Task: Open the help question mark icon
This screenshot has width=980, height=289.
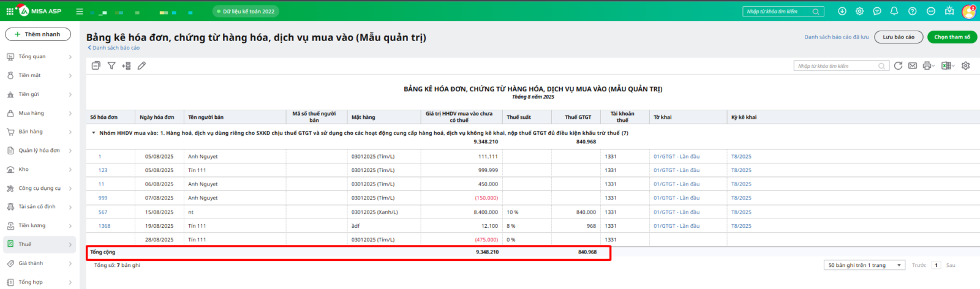Action: pos(913,11)
